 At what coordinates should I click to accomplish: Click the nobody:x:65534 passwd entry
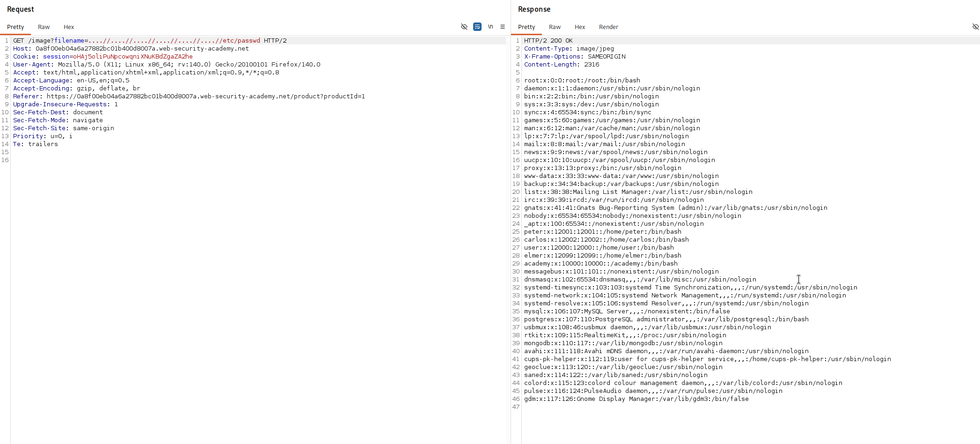click(x=633, y=216)
